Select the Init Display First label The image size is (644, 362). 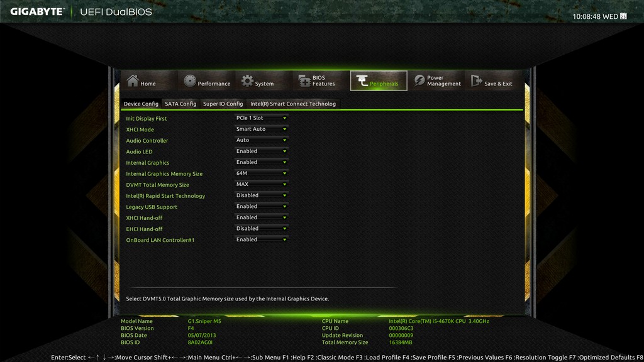click(x=146, y=119)
